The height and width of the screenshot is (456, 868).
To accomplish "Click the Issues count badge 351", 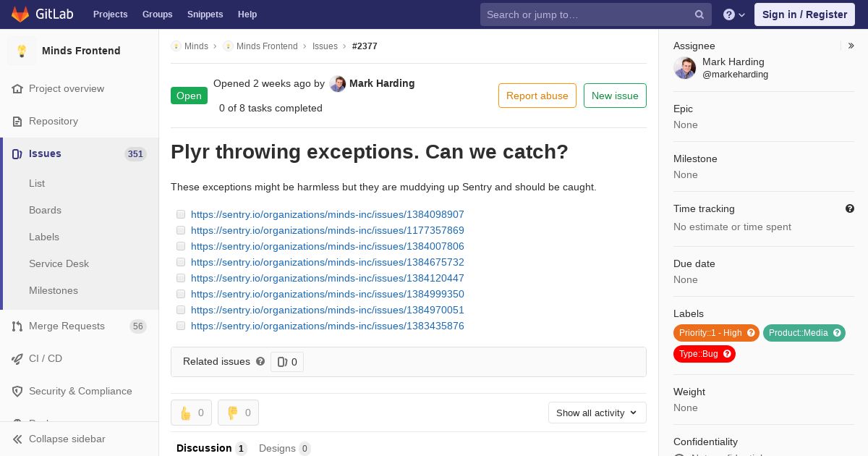I will pyautogui.click(x=135, y=154).
